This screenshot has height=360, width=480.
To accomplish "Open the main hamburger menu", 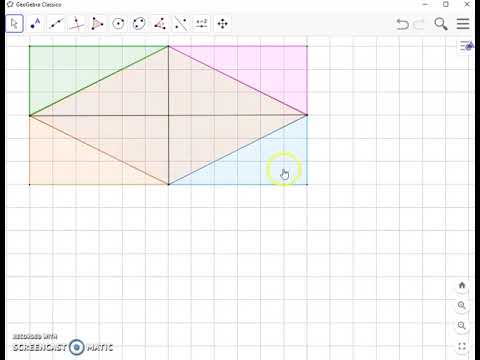I will [463, 24].
